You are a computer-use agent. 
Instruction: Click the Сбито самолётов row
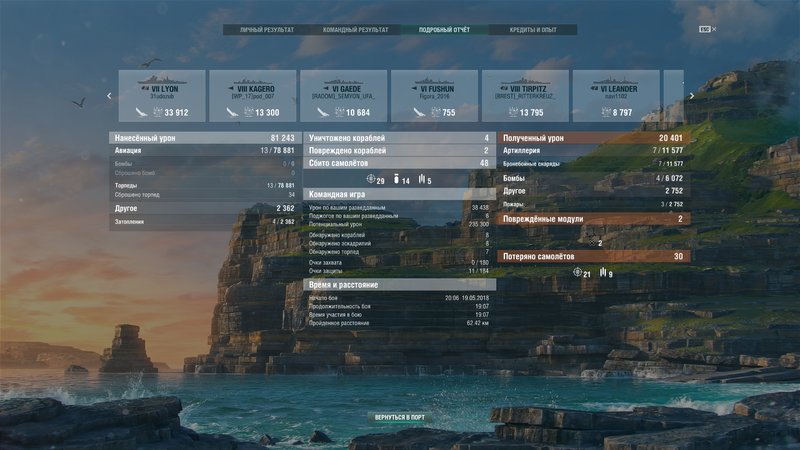click(x=398, y=163)
